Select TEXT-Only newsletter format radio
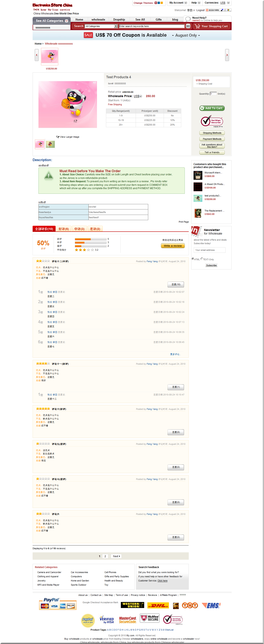264x644 pixels. (202, 259)
